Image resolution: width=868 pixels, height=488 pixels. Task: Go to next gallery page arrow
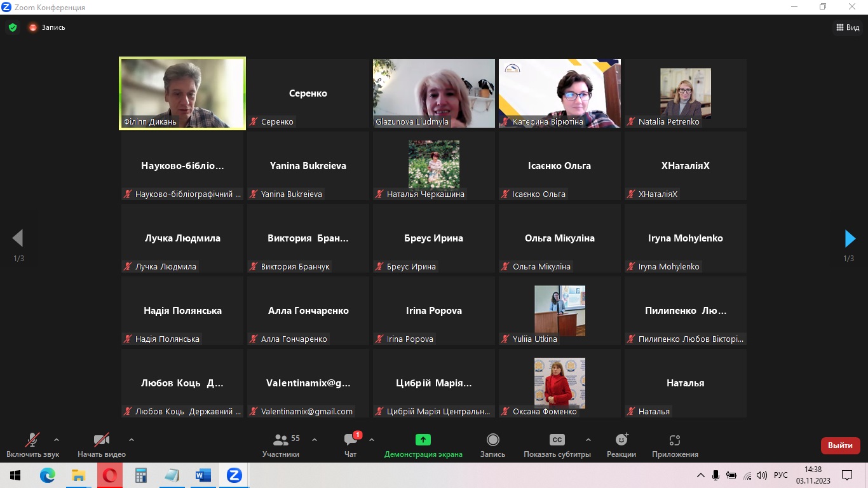[x=850, y=238]
